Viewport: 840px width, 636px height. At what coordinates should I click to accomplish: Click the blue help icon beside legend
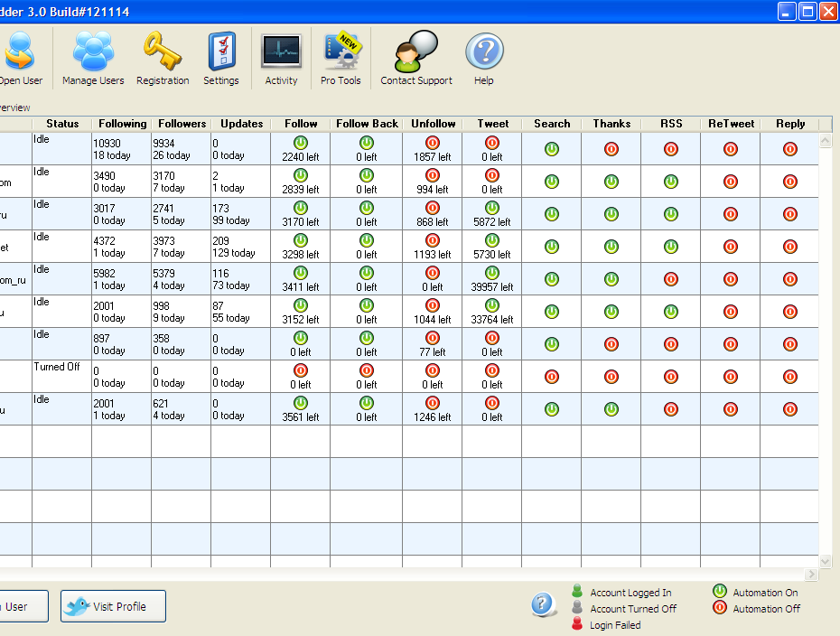543,604
